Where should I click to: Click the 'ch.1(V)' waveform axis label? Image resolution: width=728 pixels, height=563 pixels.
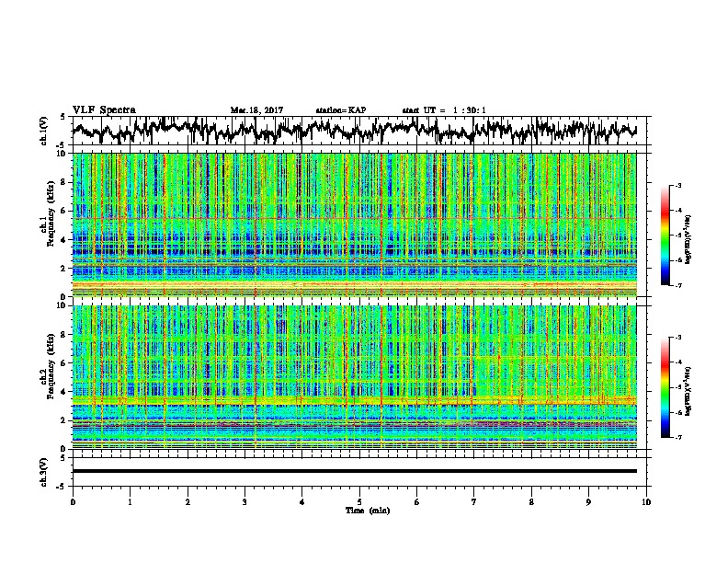click(43, 130)
